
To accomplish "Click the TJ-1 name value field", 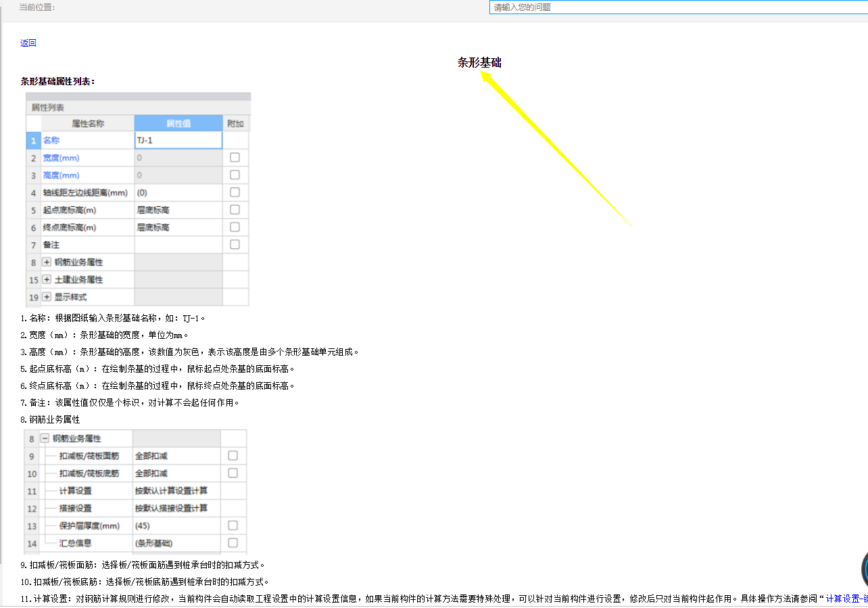I will [x=178, y=140].
